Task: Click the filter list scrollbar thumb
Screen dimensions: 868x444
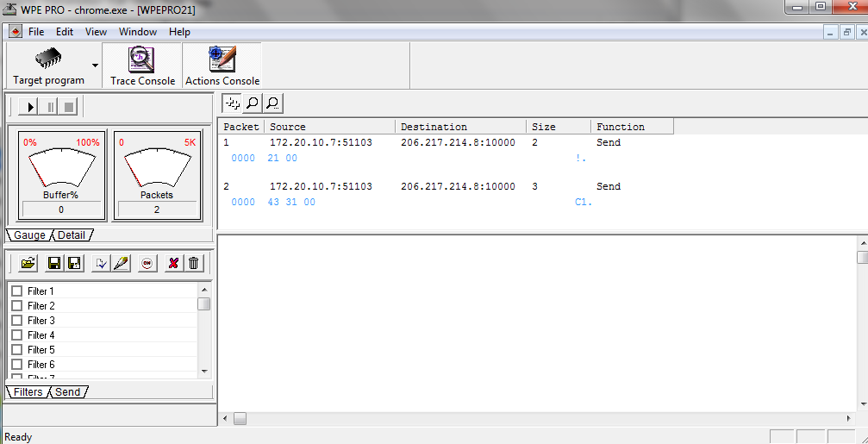Action: pos(203,304)
